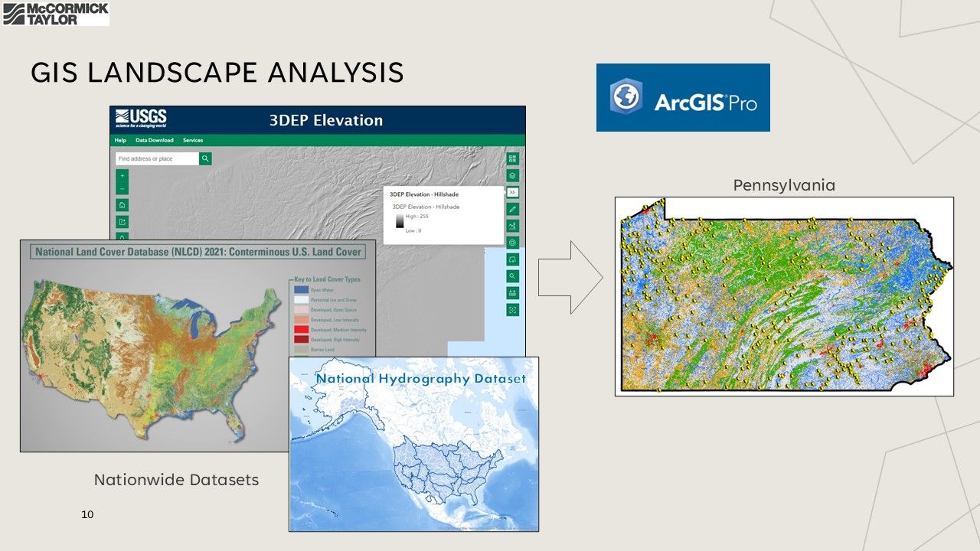Open the elevation profile tool icon
This screenshot has width=980, height=551.
[x=513, y=226]
